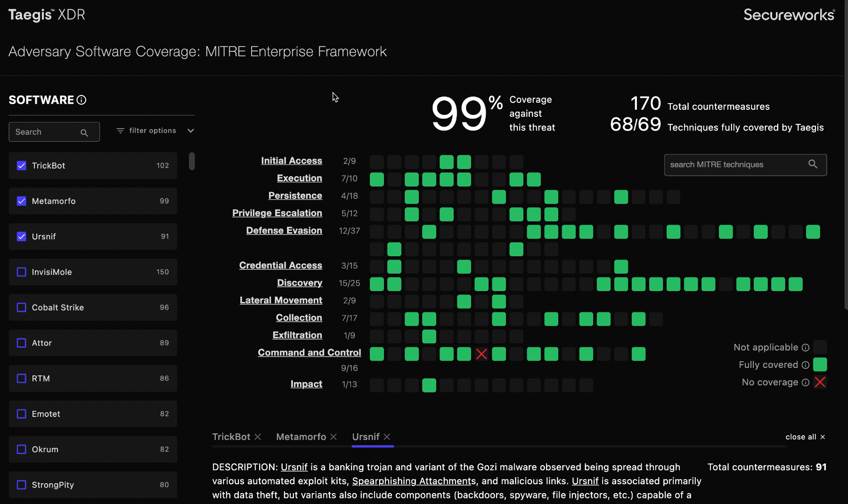Click the Fully covered green legend swatch
Viewport: 848px width, 504px height.
(820, 365)
